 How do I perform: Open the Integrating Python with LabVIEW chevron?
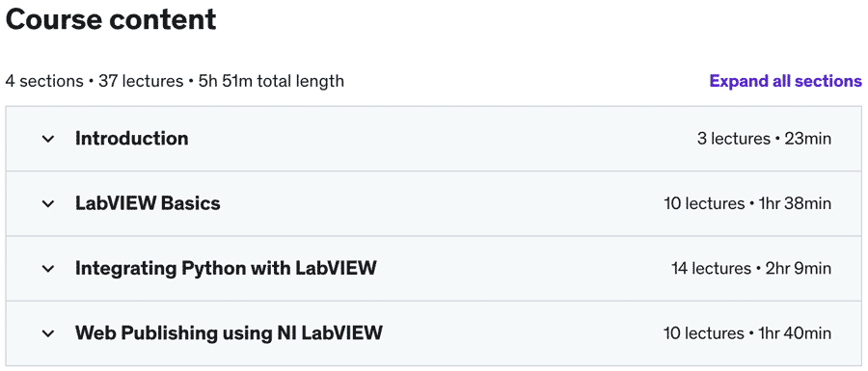[x=48, y=269]
